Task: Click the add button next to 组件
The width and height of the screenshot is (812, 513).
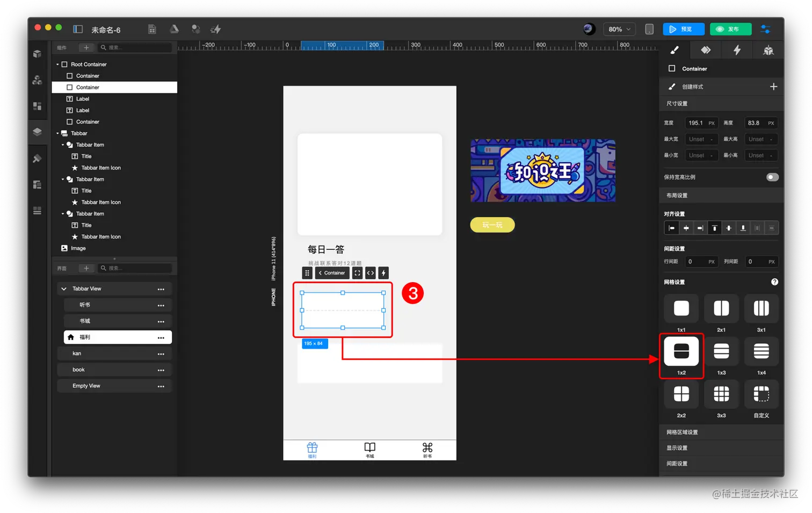Action: click(86, 48)
